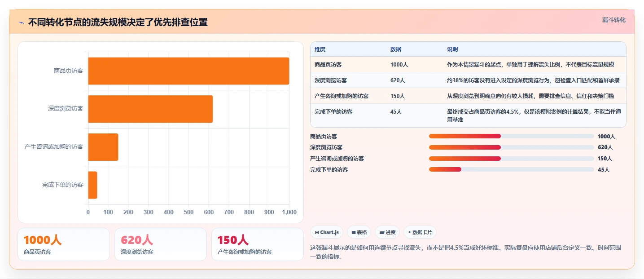This screenshot has width=644, height=279.
Task: Click the 620人 progress value label
Action: [x=605, y=147]
